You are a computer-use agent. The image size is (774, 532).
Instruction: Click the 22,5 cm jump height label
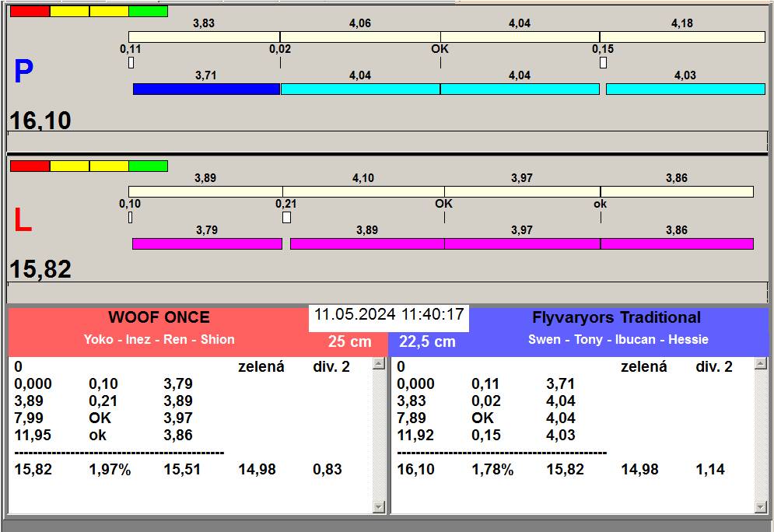click(x=427, y=341)
